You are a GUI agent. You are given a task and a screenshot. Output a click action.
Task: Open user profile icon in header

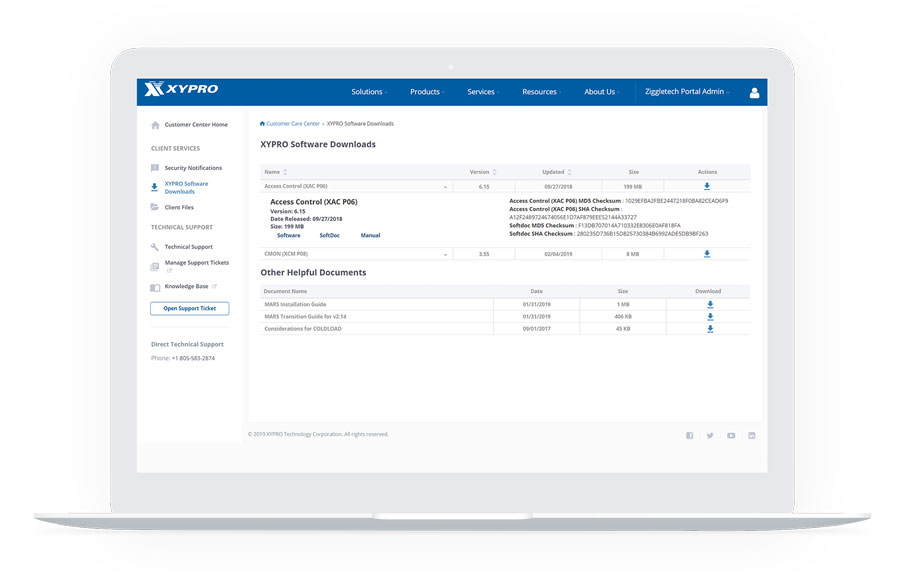tap(754, 93)
